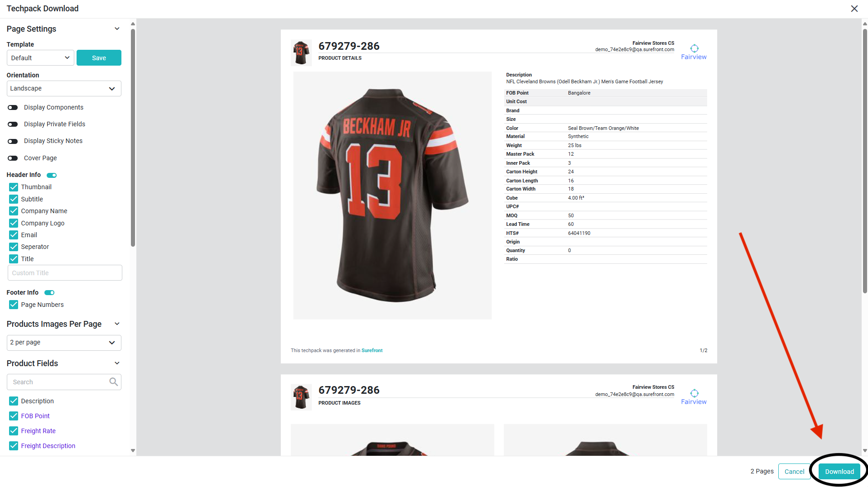This screenshot has width=868, height=487.
Task: Click the search magnifier icon in Product Fields
Action: pyautogui.click(x=114, y=382)
